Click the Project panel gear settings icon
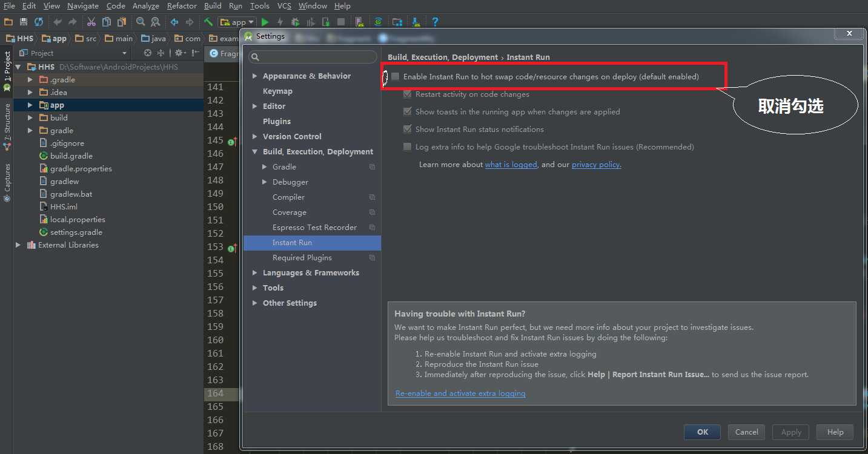 coord(180,53)
